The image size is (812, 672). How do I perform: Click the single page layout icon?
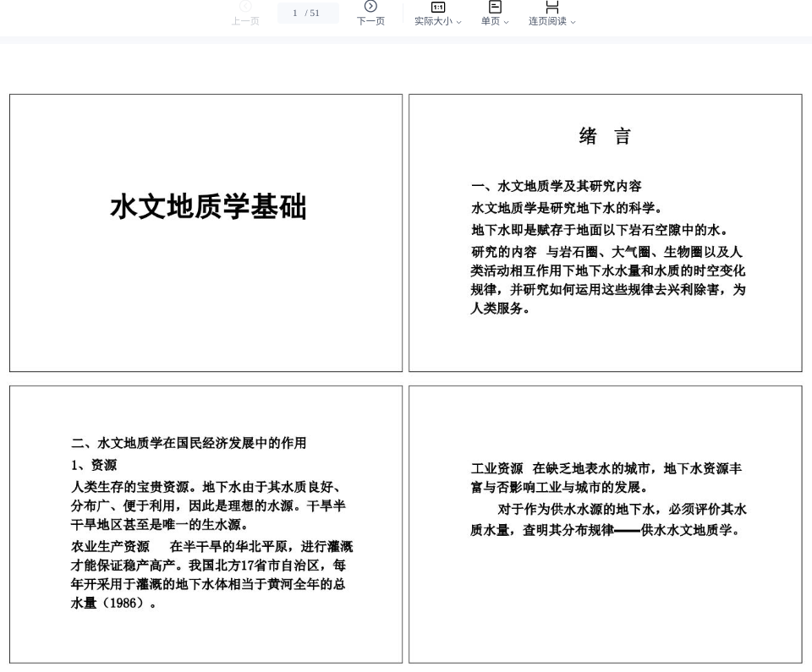[x=495, y=7]
